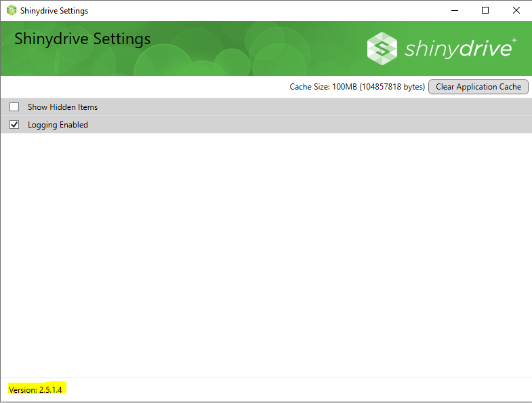The image size is (532, 403).
Task: Minimize the Shinydrive Settings window
Action: pyautogui.click(x=453, y=11)
